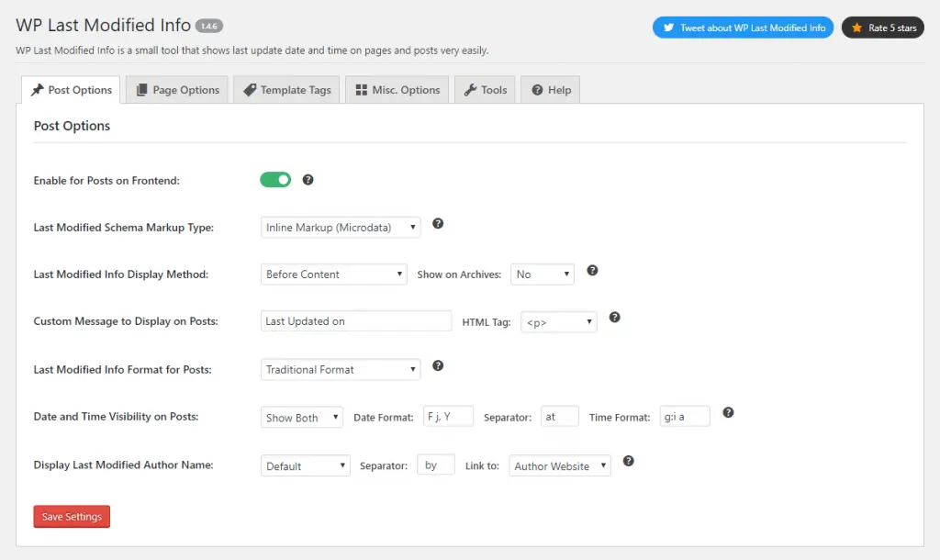The width and height of the screenshot is (940, 560).
Task: Click the 'WP Last Modified Info' page title
Action: pos(103,25)
